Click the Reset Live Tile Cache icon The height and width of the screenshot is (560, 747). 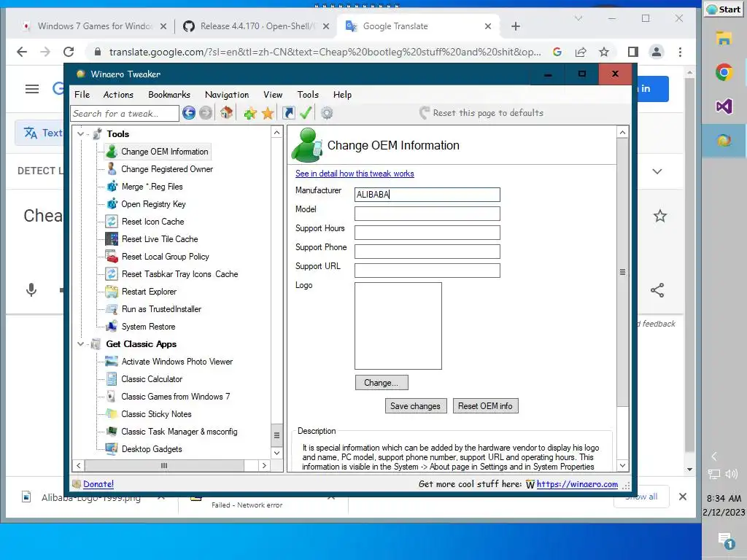112,238
